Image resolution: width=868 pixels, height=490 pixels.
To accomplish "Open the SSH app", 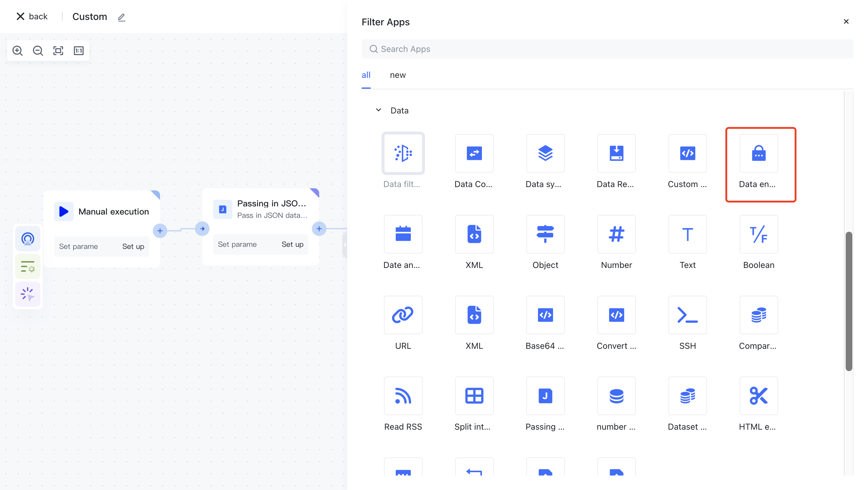I will [x=687, y=315].
